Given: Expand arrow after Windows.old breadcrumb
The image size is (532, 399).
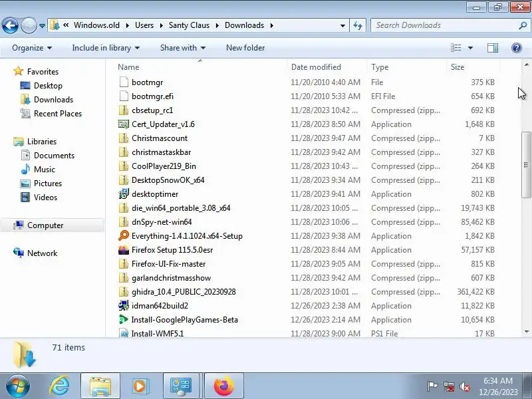Looking at the screenshot, I should pyautogui.click(x=127, y=25).
